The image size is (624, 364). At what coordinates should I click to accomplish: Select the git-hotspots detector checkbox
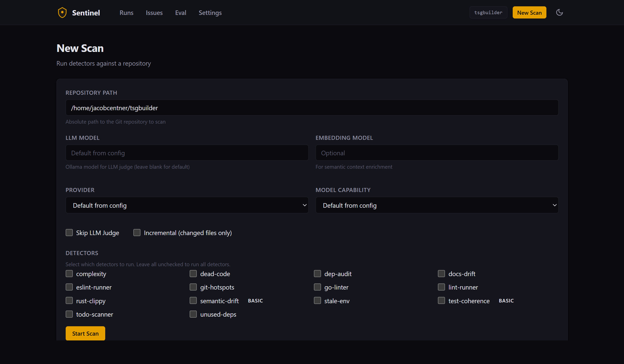click(193, 287)
